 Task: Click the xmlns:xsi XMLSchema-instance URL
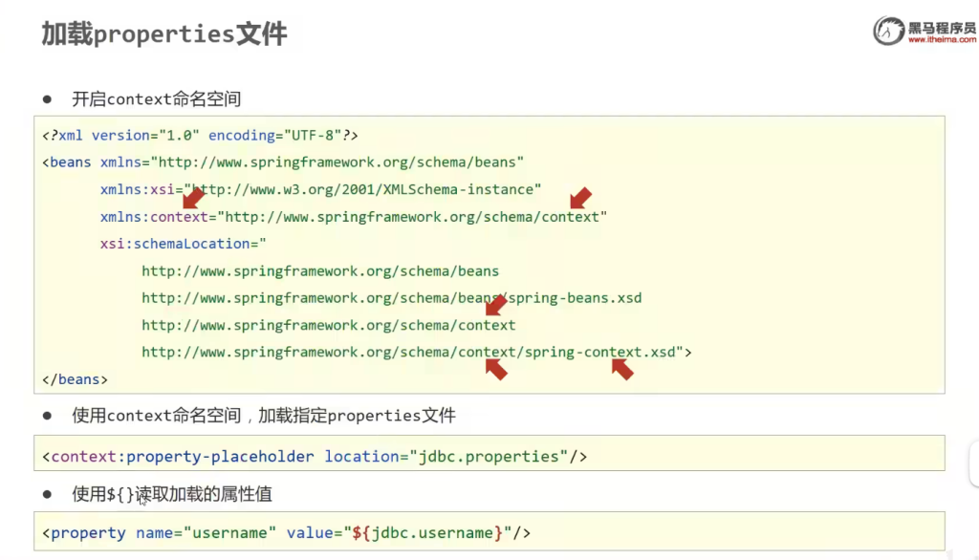(x=362, y=189)
